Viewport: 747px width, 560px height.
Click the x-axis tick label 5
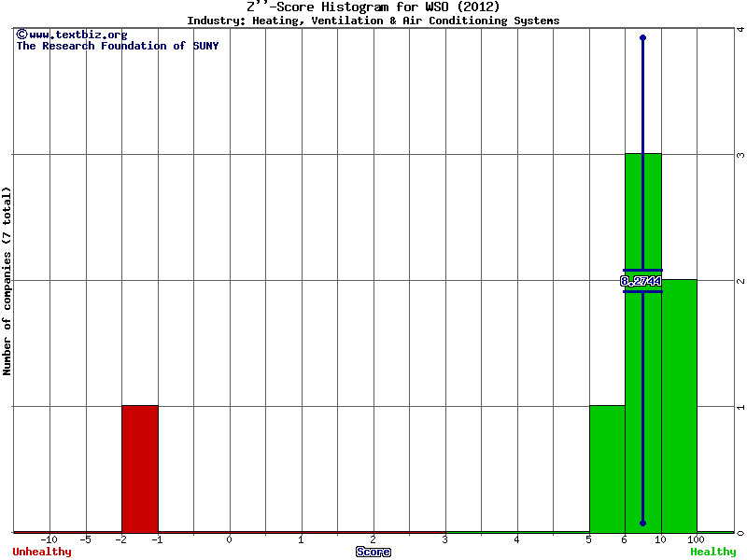589,539
